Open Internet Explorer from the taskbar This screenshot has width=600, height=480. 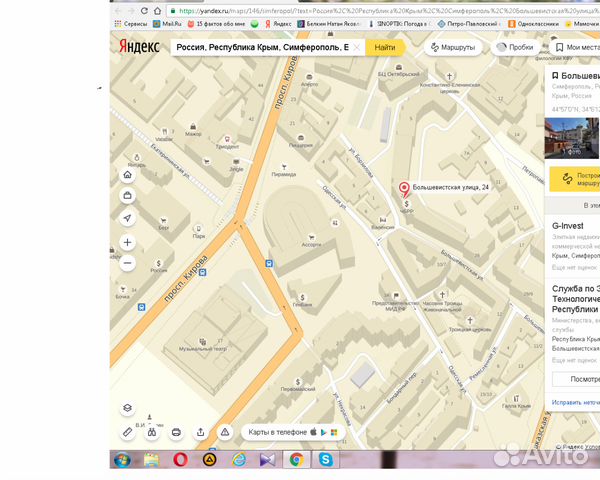coord(239,459)
